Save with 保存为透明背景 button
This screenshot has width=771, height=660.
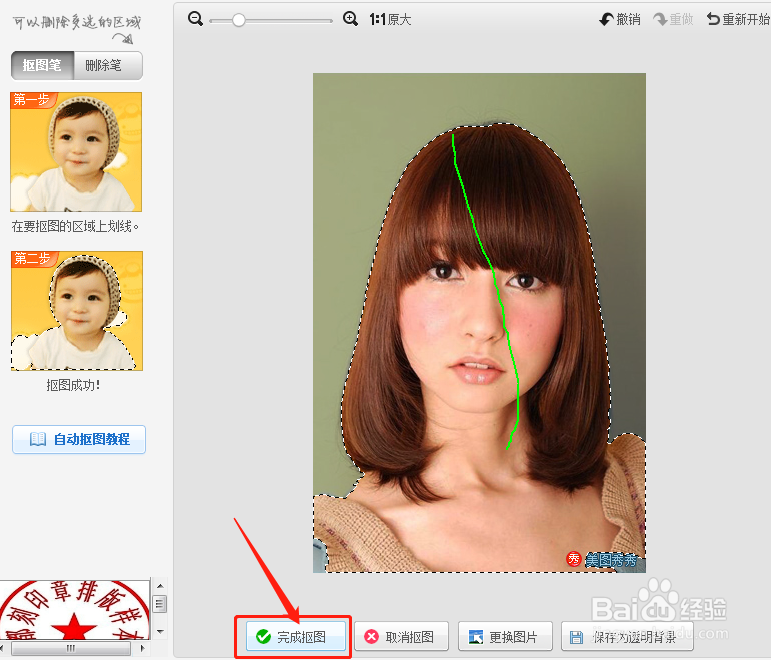click(x=627, y=636)
